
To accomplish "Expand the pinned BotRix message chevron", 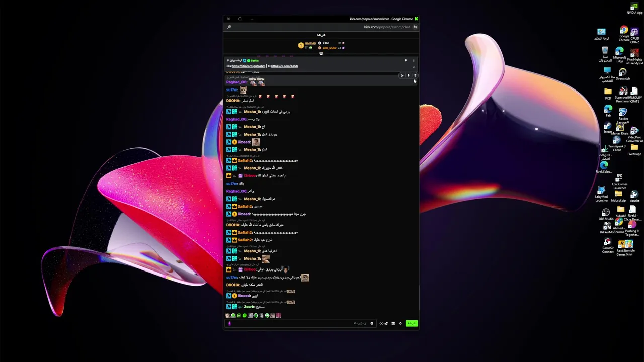I will [414, 67].
